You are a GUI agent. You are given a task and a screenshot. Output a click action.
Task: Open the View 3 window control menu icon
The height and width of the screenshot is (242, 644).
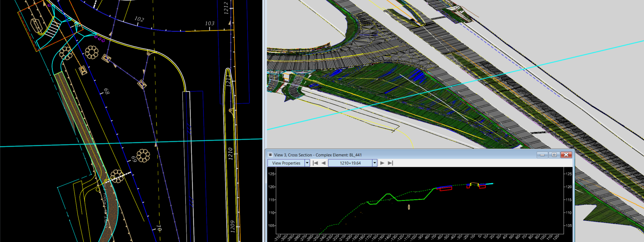pyautogui.click(x=270, y=155)
